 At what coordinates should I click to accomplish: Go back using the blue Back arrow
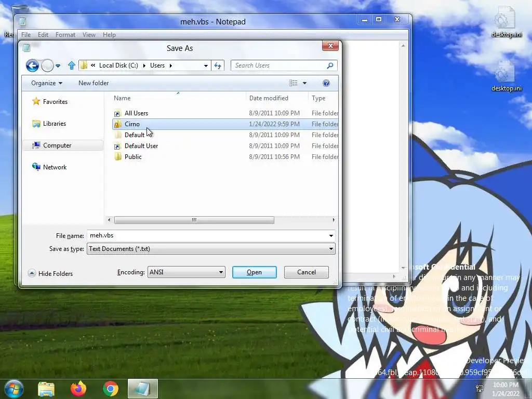32,65
